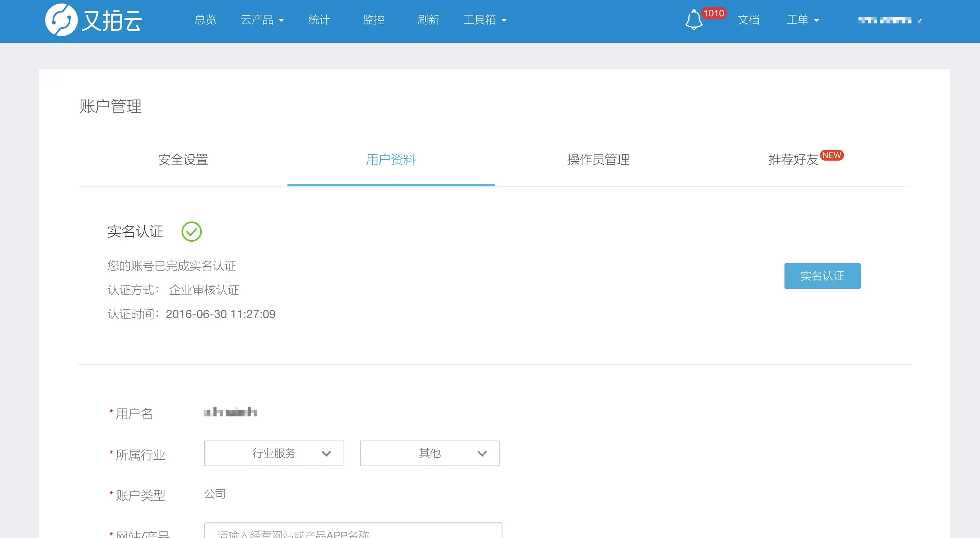Expand the 工单 ticket menu
The width and height of the screenshot is (980, 538).
803,20
